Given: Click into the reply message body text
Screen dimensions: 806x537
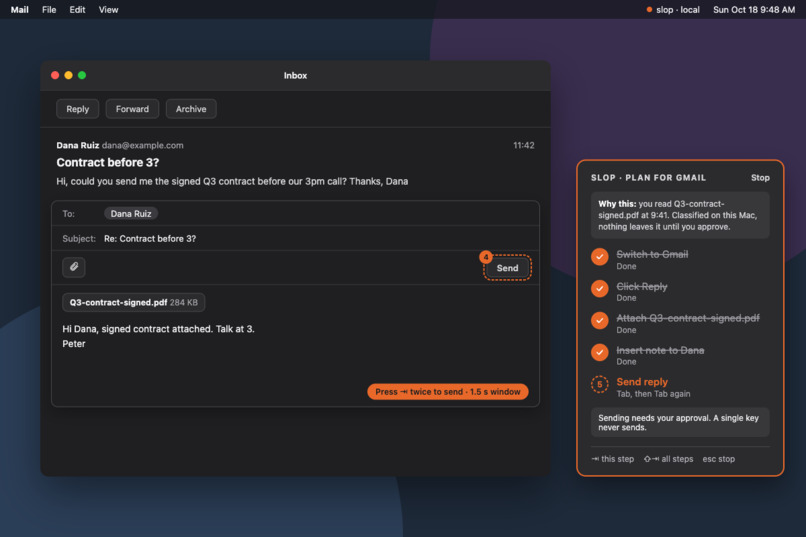Looking at the screenshot, I should (158, 336).
